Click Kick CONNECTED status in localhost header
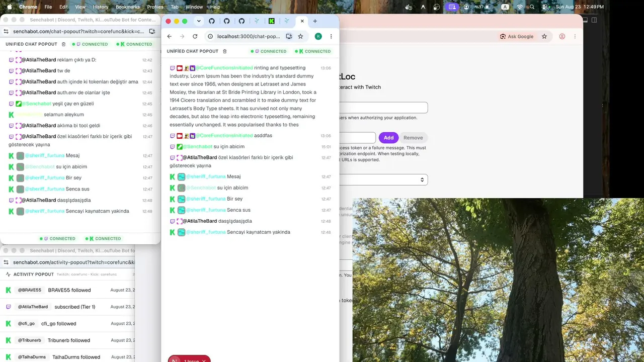 coord(312,51)
